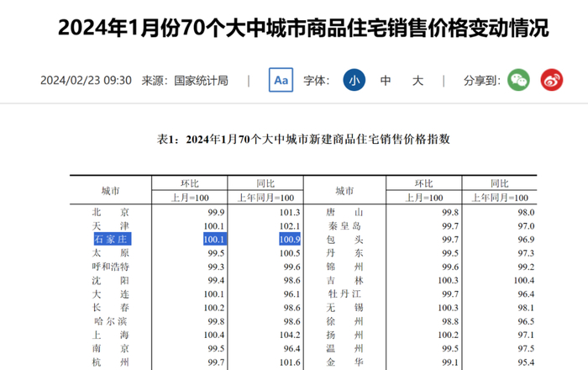588x370 pixels.
Task: Click 上海 year-on-year value 104.2
Action: click(290, 335)
